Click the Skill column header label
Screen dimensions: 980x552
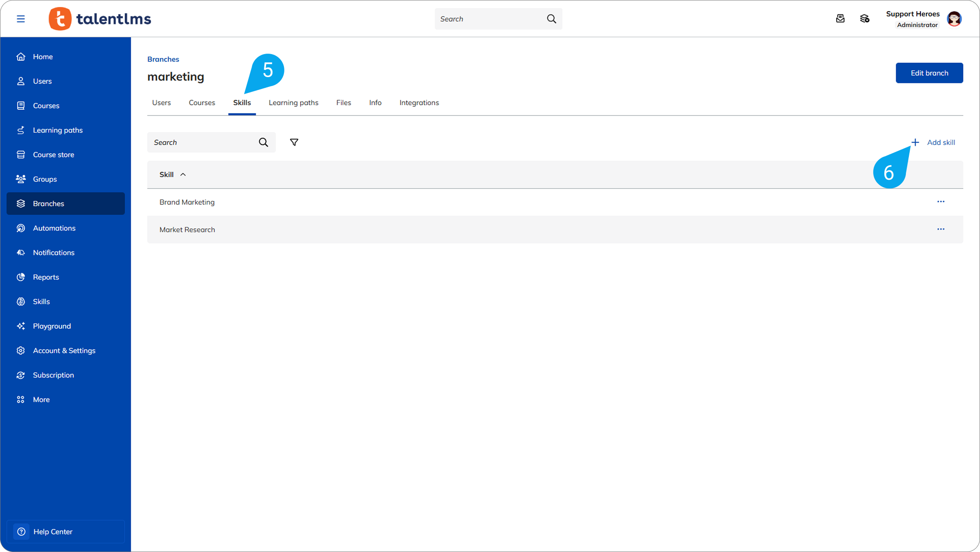coord(166,175)
